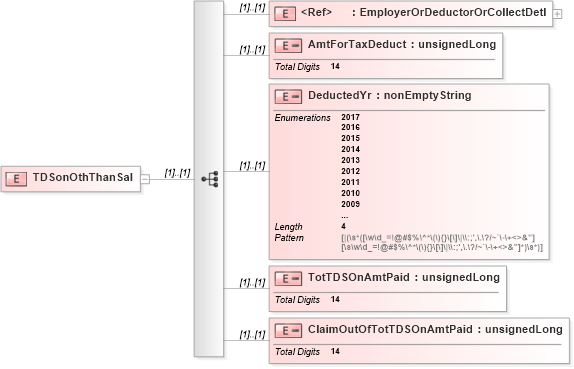This screenshot has width=574, height=369.
Task: Click the E icon of AmtForTaxDeduct element
Action: [x=288, y=46]
